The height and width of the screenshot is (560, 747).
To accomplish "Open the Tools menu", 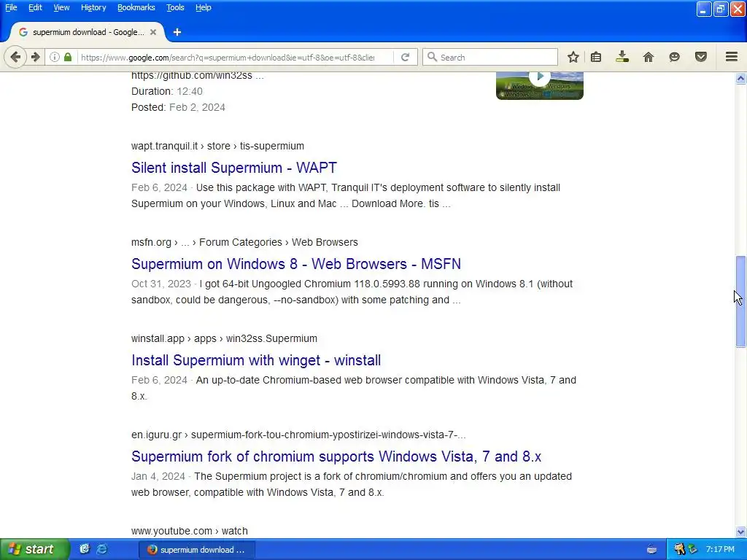I will [x=175, y=7].
